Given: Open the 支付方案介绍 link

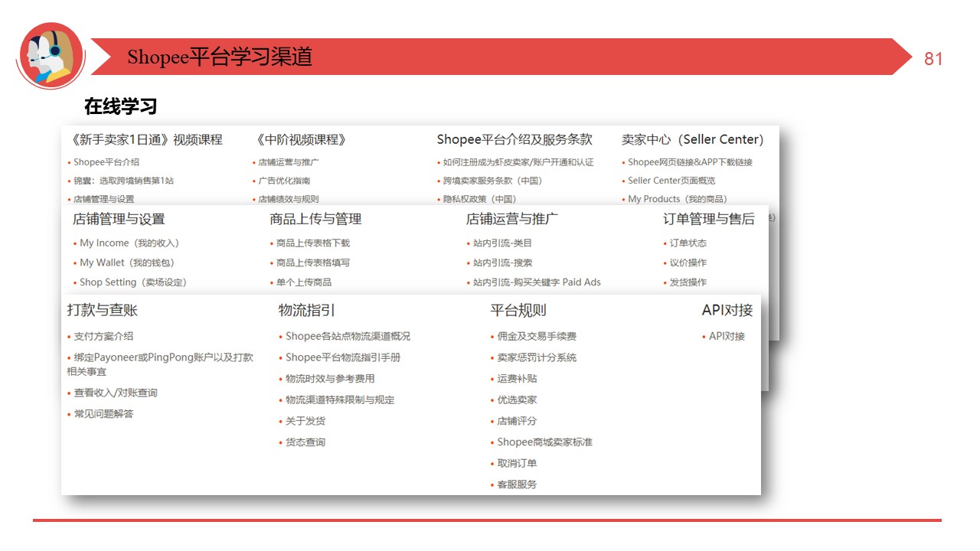Looking at the screenshot, I should pyautogui.click(x=104, y=336).
